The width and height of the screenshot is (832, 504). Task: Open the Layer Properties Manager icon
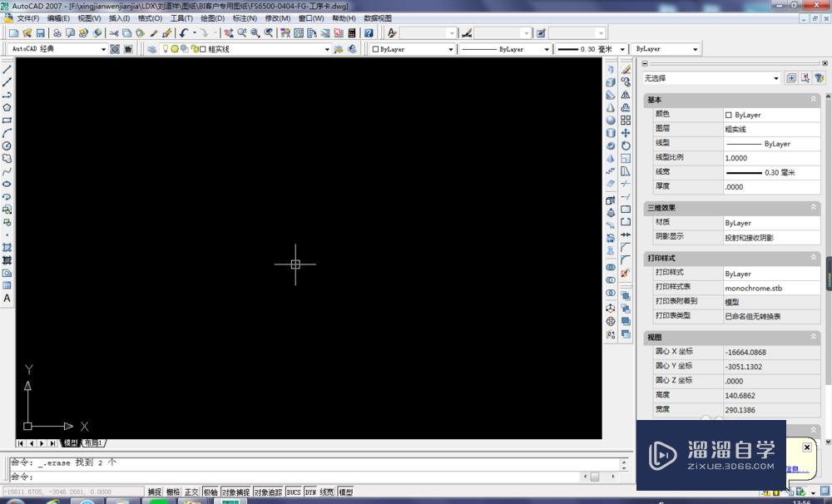pos(151,48)
